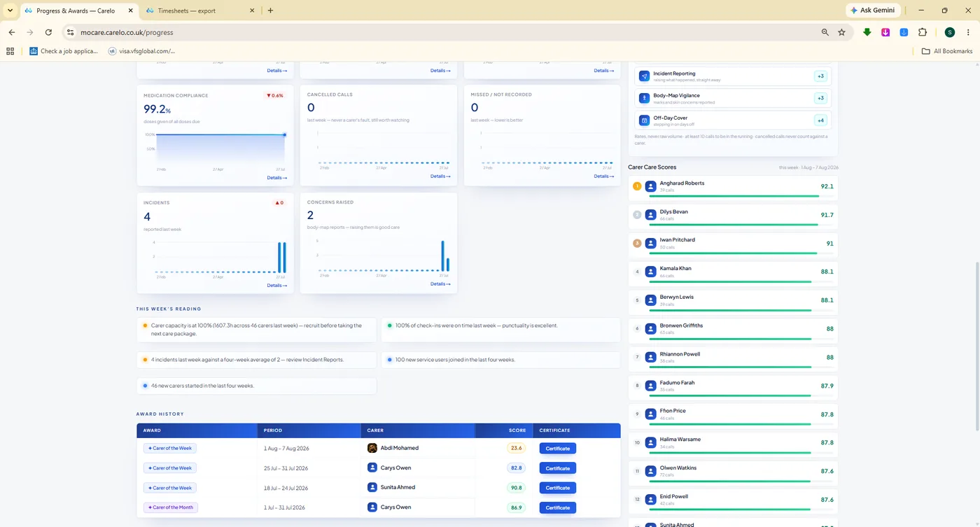Go back to the previous page
The height and width of the screenshot is (527, 980).
point(12,32)
